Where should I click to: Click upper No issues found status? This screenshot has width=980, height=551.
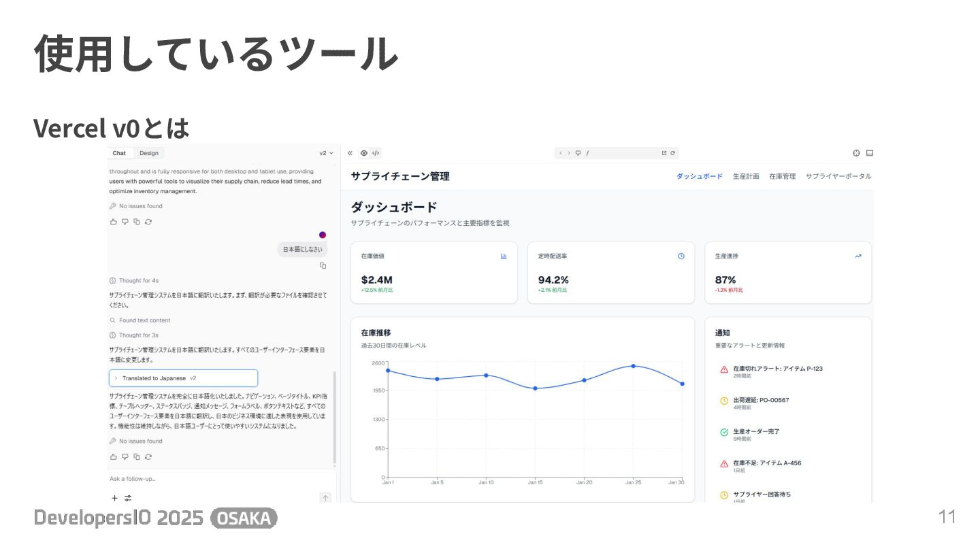[135, 206]
